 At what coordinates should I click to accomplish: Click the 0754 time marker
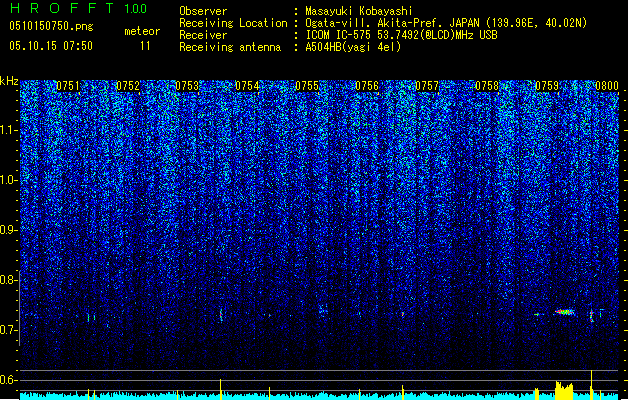click(x=247, y=86)
